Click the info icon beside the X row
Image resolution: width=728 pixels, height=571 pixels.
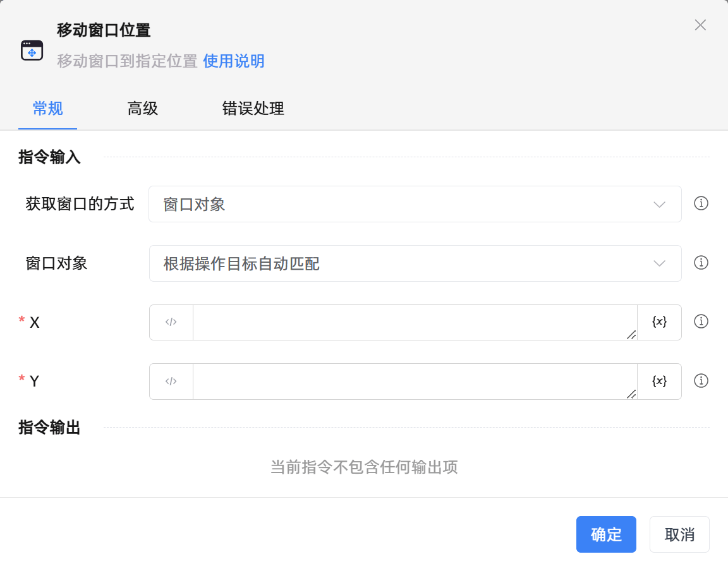tap(701, 321)
